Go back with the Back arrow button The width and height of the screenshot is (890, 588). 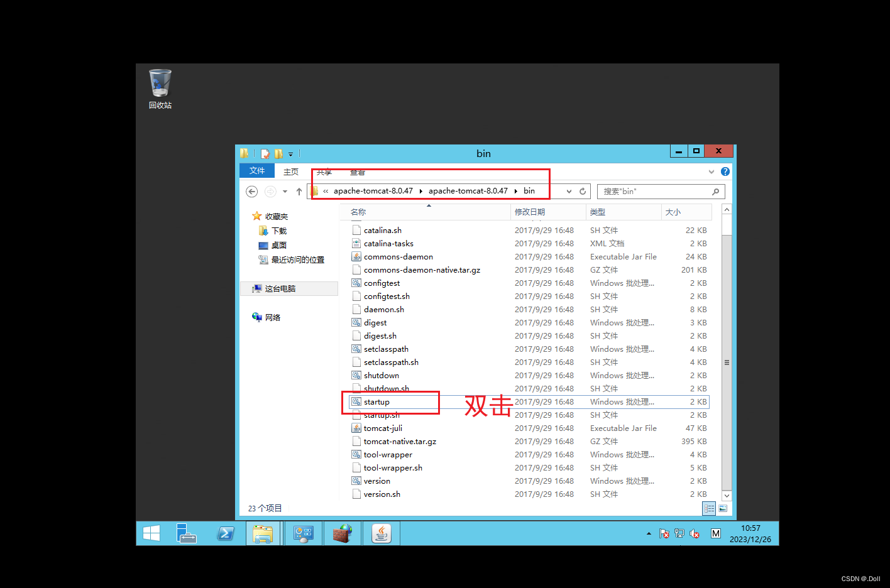[x=252, y=191]
